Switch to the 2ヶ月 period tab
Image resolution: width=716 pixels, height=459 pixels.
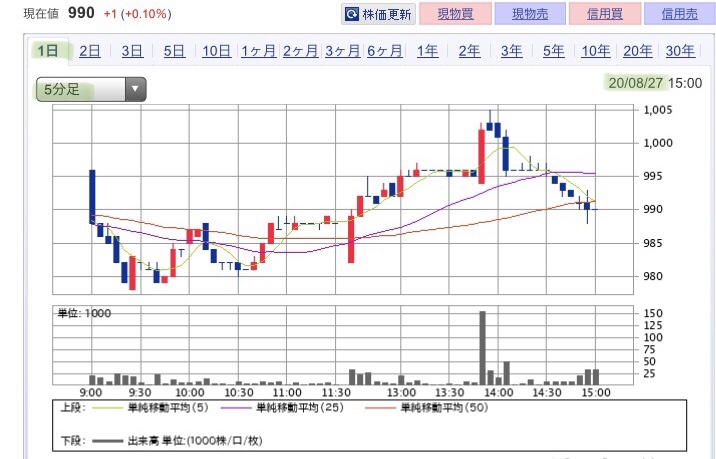coord(300,51)
